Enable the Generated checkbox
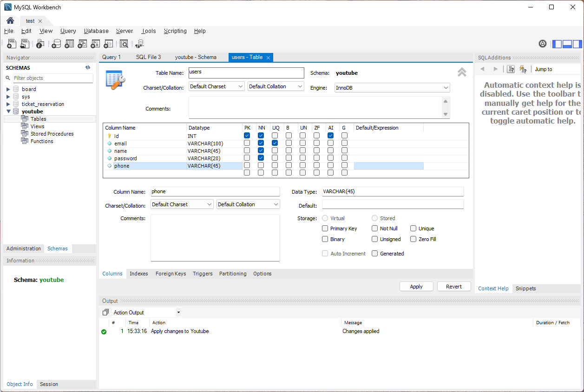584x392 pixels. pos(375,254)
